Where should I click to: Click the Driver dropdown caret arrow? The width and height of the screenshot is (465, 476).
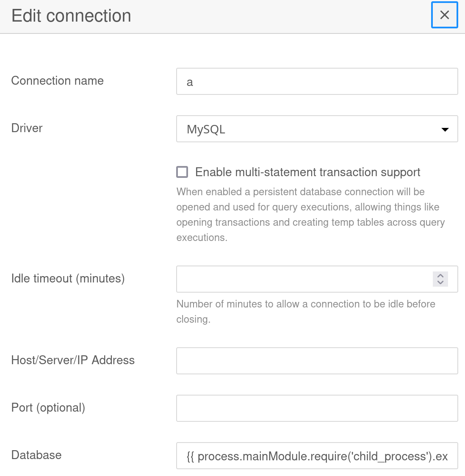tap(445, 130)
